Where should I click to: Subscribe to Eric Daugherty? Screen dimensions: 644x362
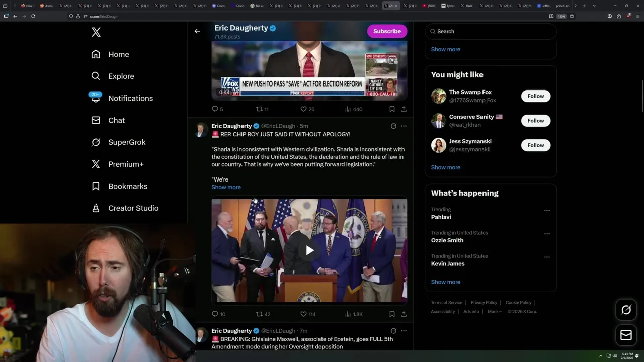(x=387, y=31)
